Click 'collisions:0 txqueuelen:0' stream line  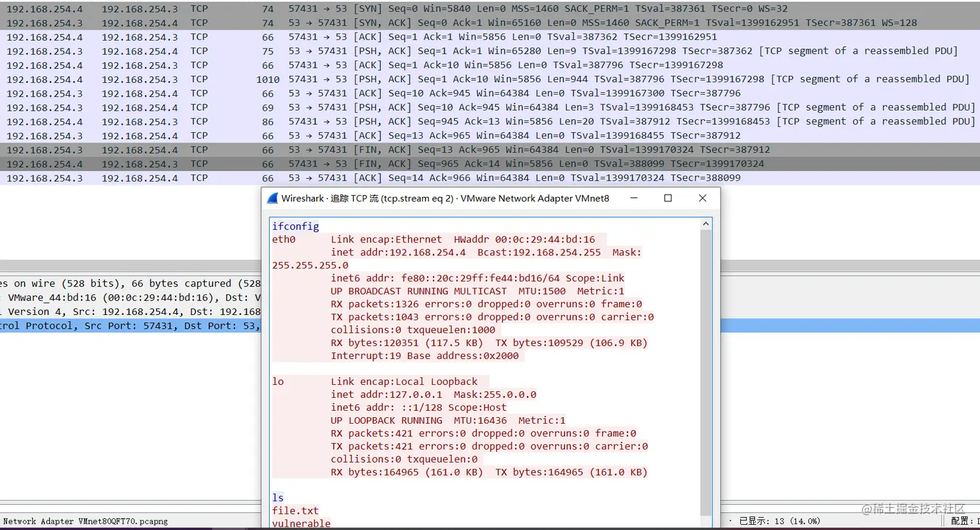tap(404, 459)
